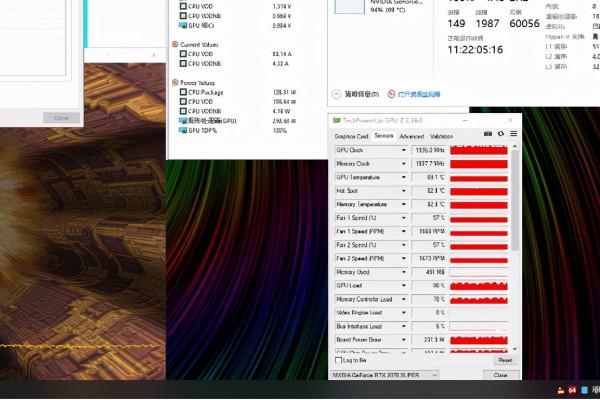
Task: Switch to the Validation tab
Action: coord(441,136)
